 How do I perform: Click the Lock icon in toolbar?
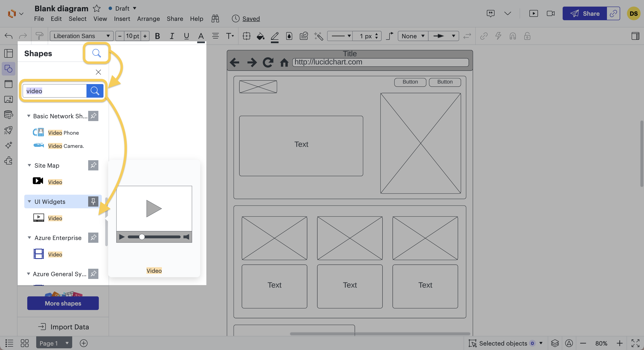point(527,36)
